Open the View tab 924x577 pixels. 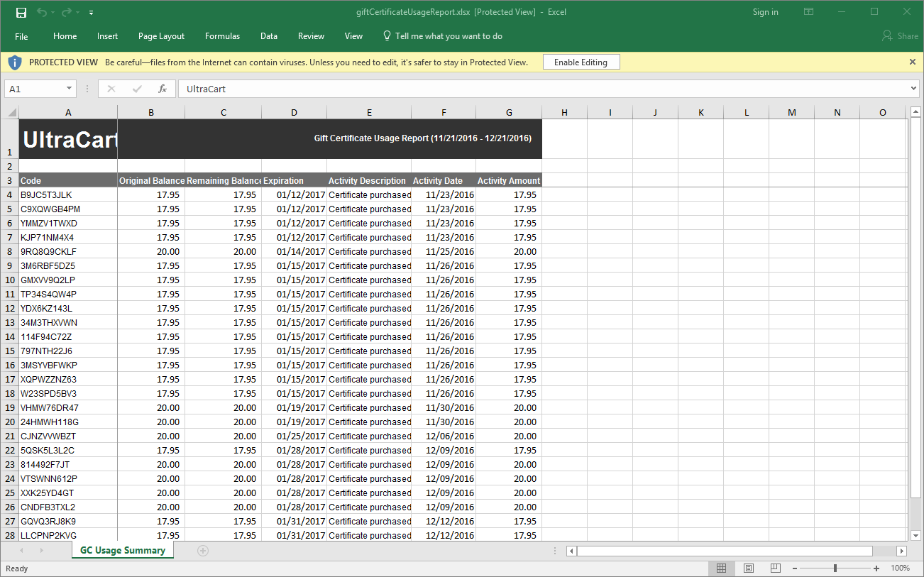click(353, 36)
